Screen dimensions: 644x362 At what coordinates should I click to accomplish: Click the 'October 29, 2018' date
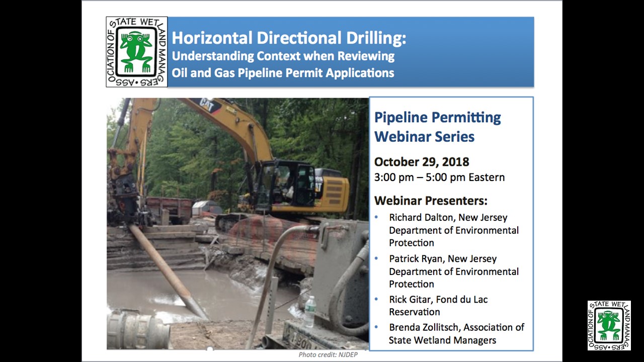click(422, 162)
